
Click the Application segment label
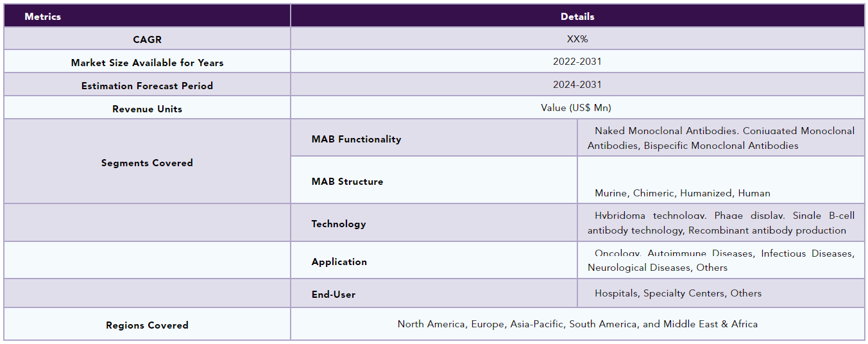pos(339,262)
